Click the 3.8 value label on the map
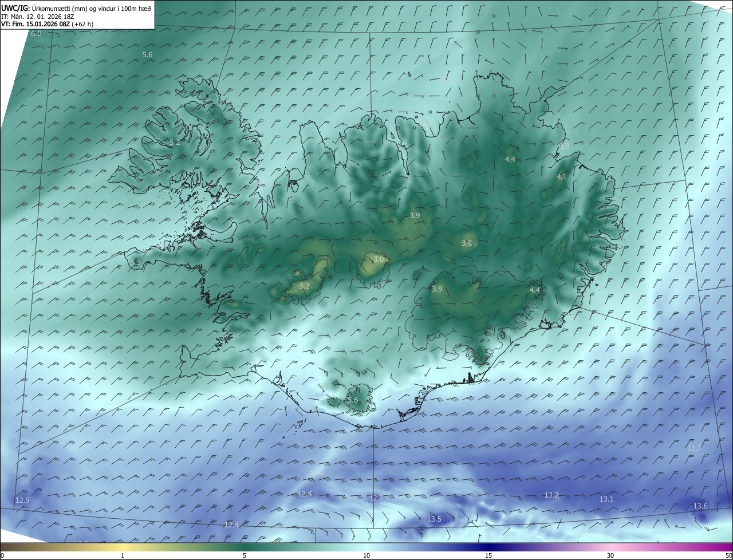The width and height of the screenshot is (733, 560). coord(467,243)
